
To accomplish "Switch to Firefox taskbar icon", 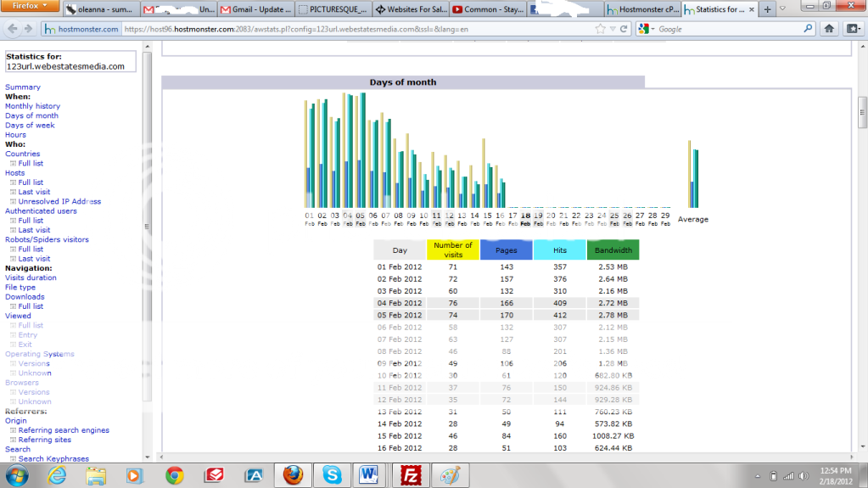I will tap(293, 475).
